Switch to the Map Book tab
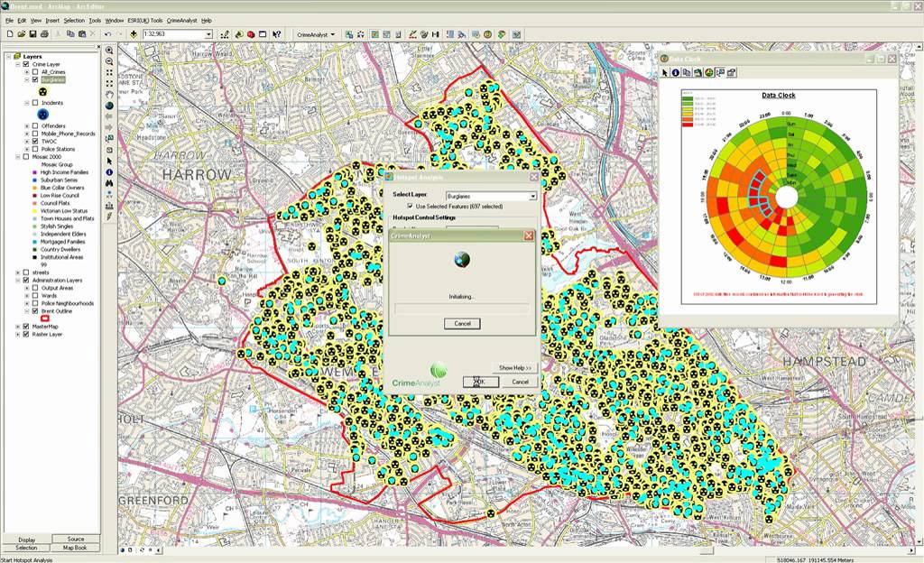 [76, 547]
